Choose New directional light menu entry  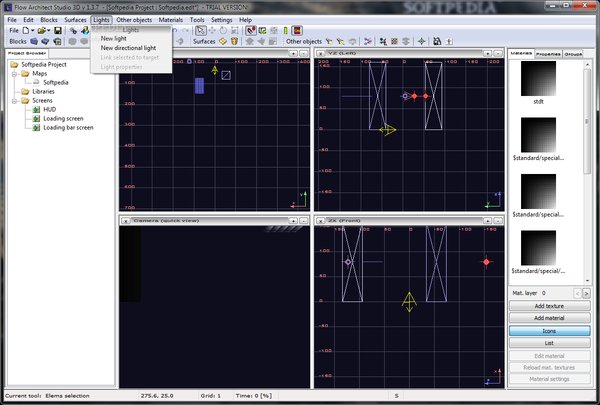[x=128, y=47]
